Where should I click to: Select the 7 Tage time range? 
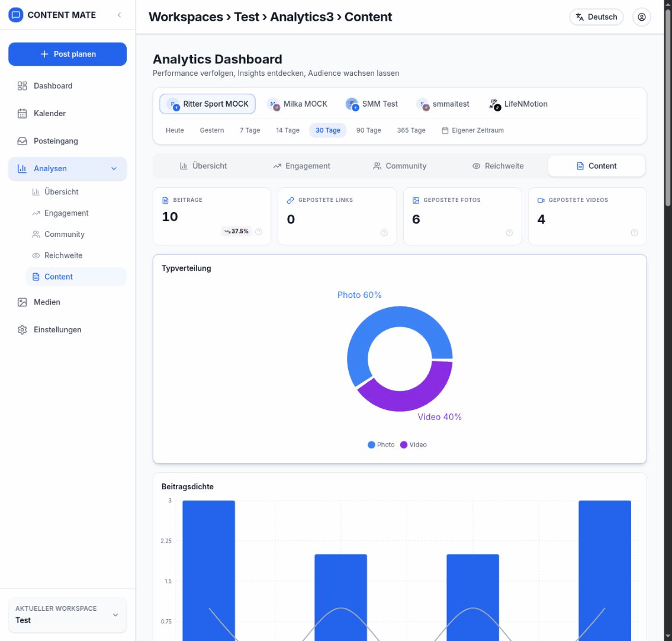click(x=250, y=130)
